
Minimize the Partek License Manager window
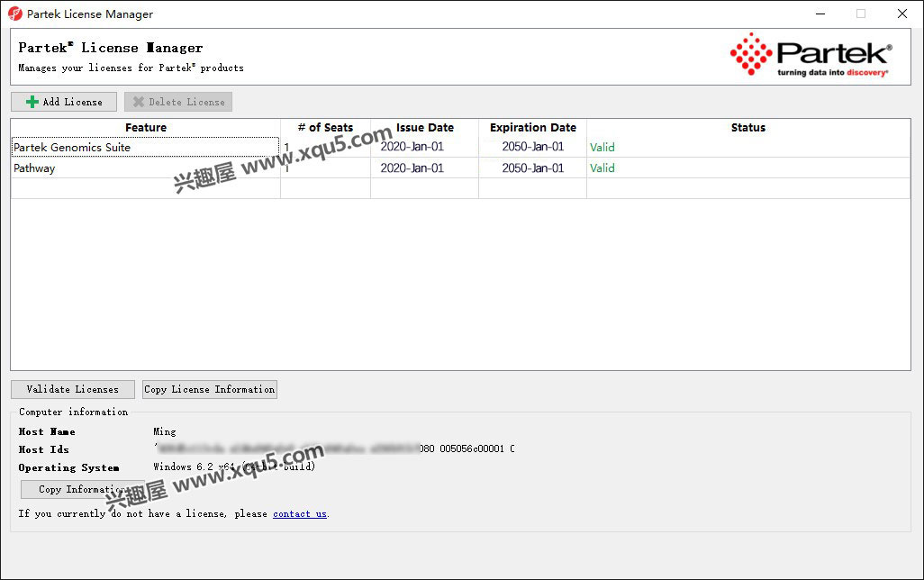[x=820, y=14]
